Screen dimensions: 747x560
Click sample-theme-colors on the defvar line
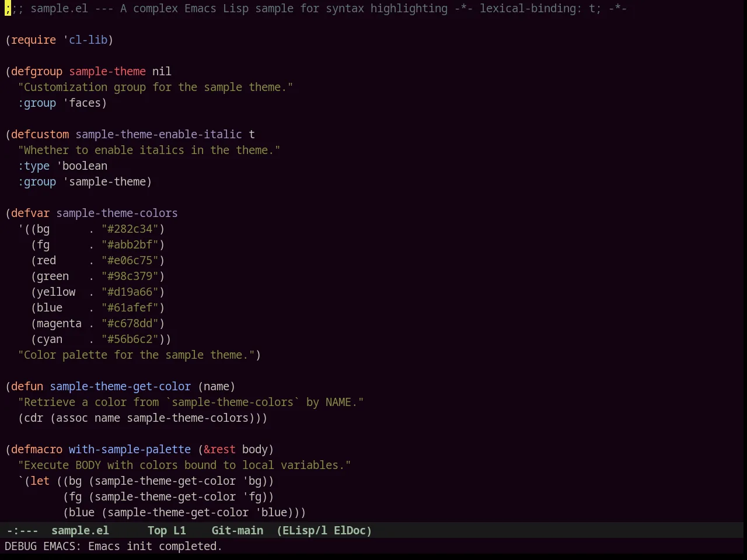(x=117, y=213)
